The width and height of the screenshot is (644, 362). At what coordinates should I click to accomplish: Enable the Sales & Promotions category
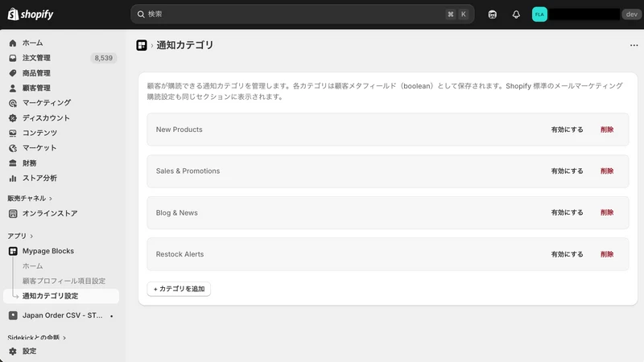(x=567, y=171)
